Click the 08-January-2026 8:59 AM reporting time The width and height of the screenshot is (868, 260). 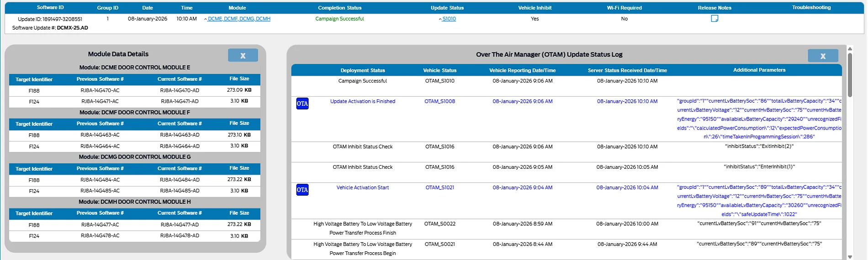[522, 224]
